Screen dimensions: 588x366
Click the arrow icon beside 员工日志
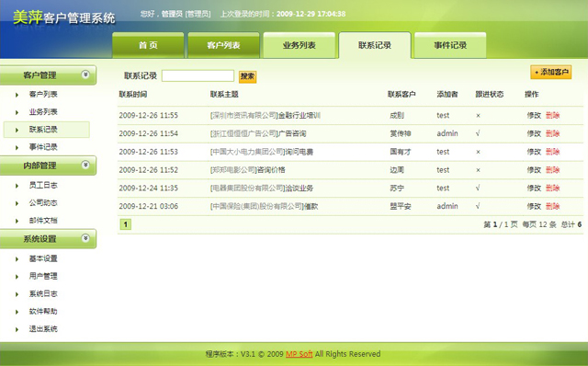[17, 186]
